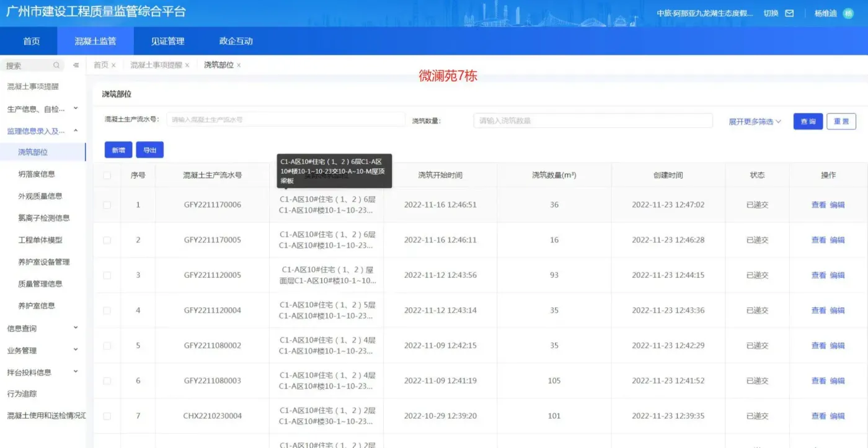Check the checkbox for row 1

click(x=107, y=205)
